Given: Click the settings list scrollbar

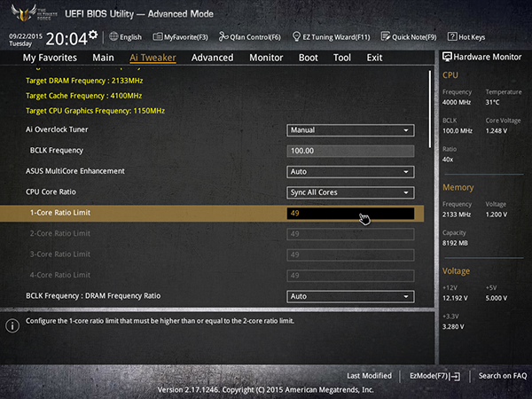Looking at the screenshot, I should (429, 109).
